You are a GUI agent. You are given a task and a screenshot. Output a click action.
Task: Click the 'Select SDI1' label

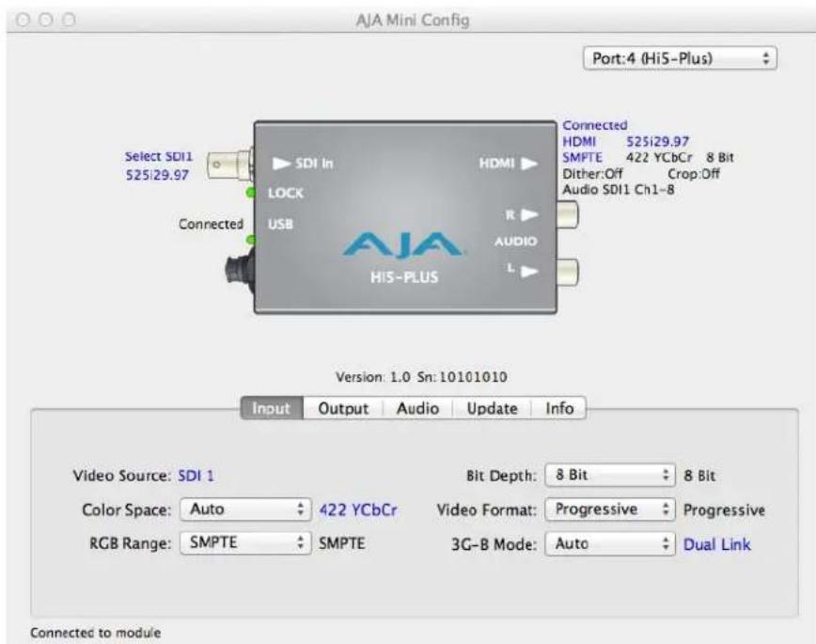(x=159, y=156)
